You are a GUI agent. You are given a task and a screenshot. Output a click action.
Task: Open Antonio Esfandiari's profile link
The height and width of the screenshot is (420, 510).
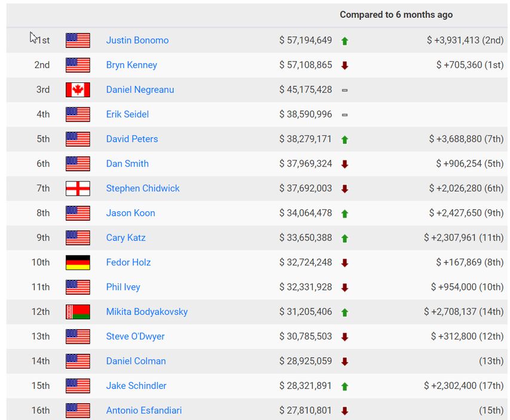(x=144, y=410)
